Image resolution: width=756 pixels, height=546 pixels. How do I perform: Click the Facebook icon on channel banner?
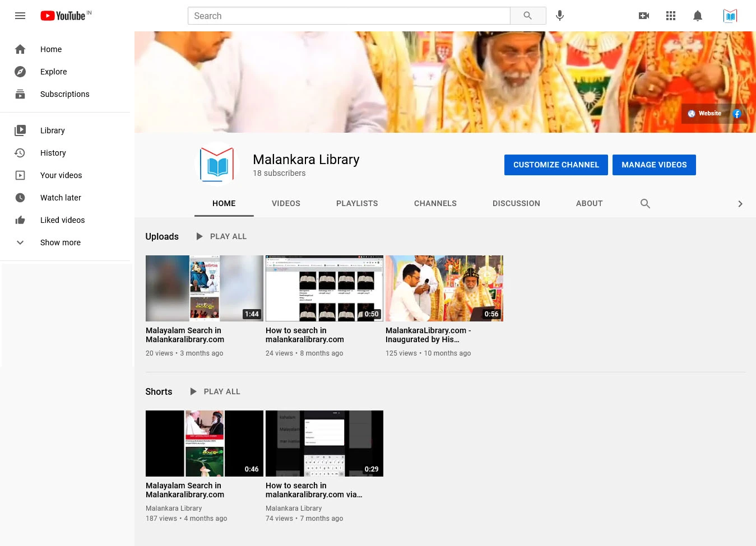click(737, 114)
